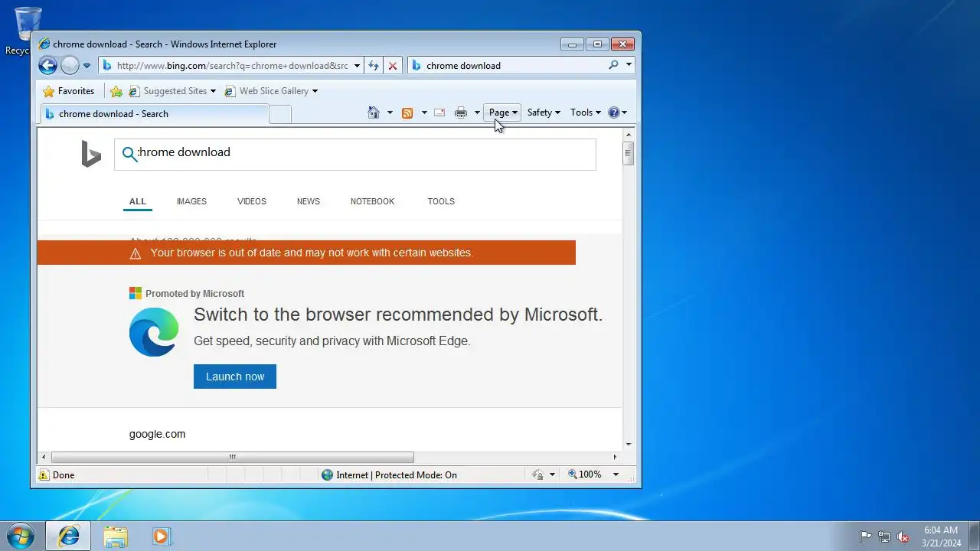Viewport: 980px width, 551px height.
Task: Click the Launch now button
Action: coord(235,377)
